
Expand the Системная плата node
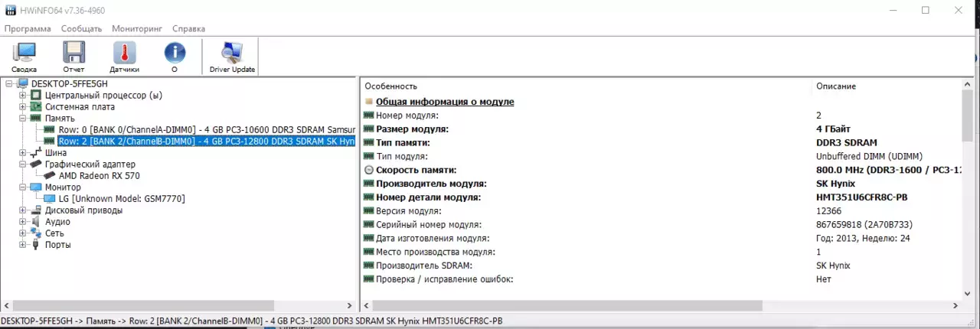point(23,106)
